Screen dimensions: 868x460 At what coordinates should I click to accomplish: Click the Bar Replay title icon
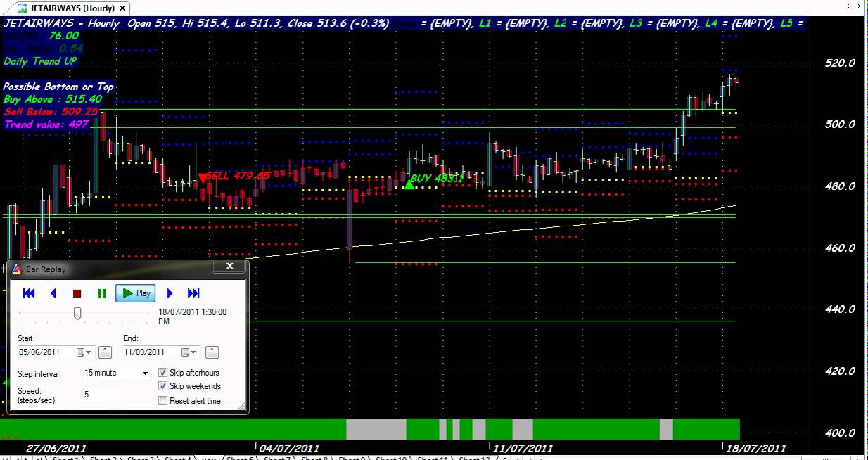click(18, 269)
